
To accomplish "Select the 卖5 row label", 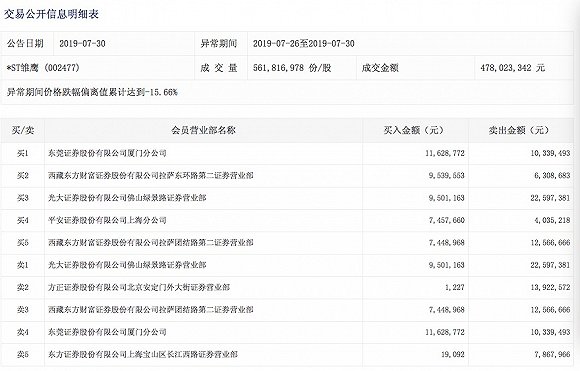I will click(23, 354).
